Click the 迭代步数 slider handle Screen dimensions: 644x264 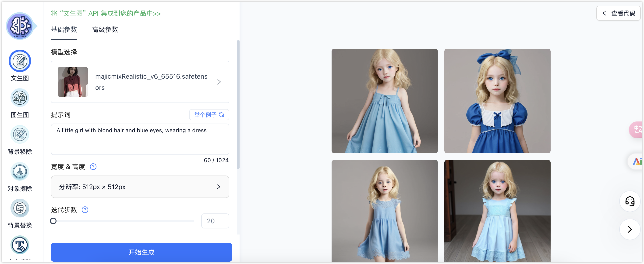pyautogui.click(x=53, y=221)
